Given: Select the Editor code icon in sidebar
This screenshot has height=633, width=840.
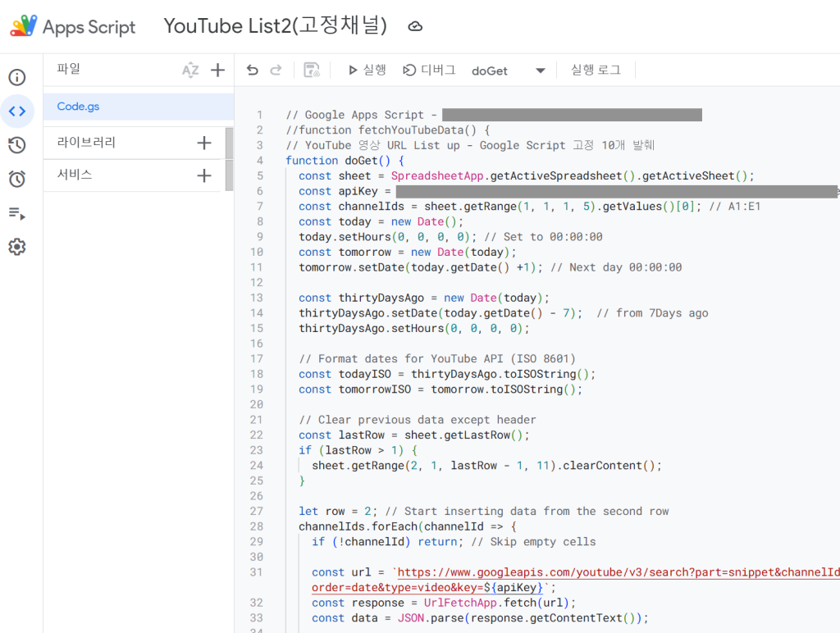Looking at the screenshot, I should (x=17, y=112).
